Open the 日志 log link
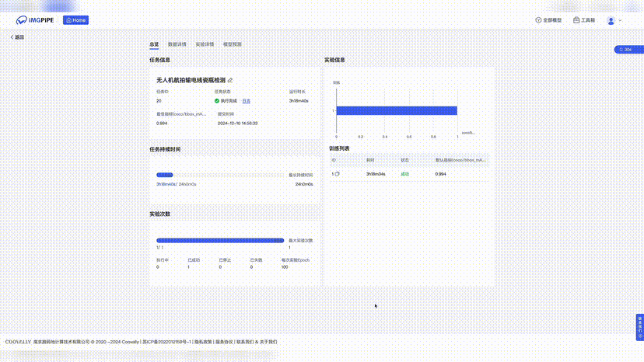This screenshot has width=644, height=362. pos(246,101)
